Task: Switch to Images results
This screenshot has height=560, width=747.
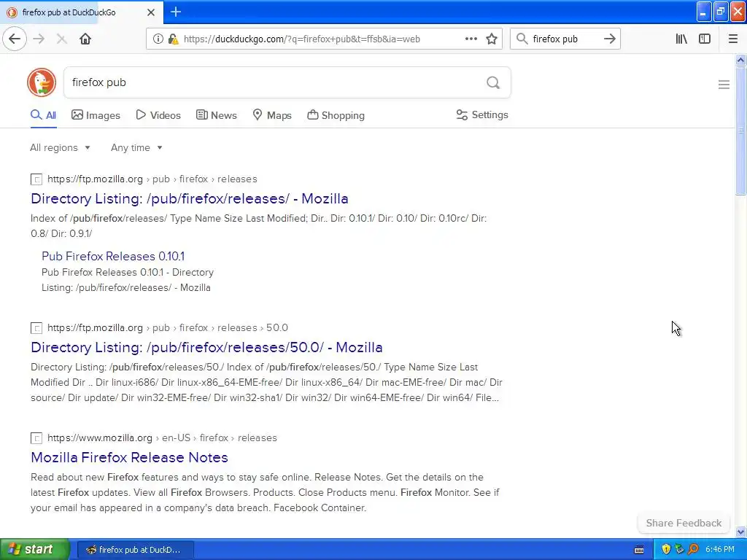Action: coord(96,115)
